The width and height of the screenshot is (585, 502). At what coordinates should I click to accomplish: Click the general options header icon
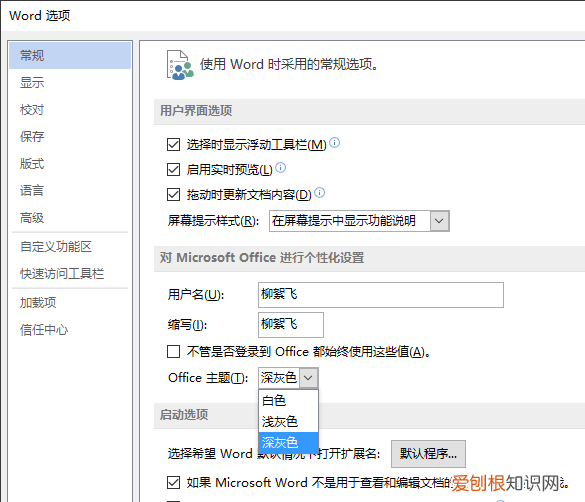180,65
